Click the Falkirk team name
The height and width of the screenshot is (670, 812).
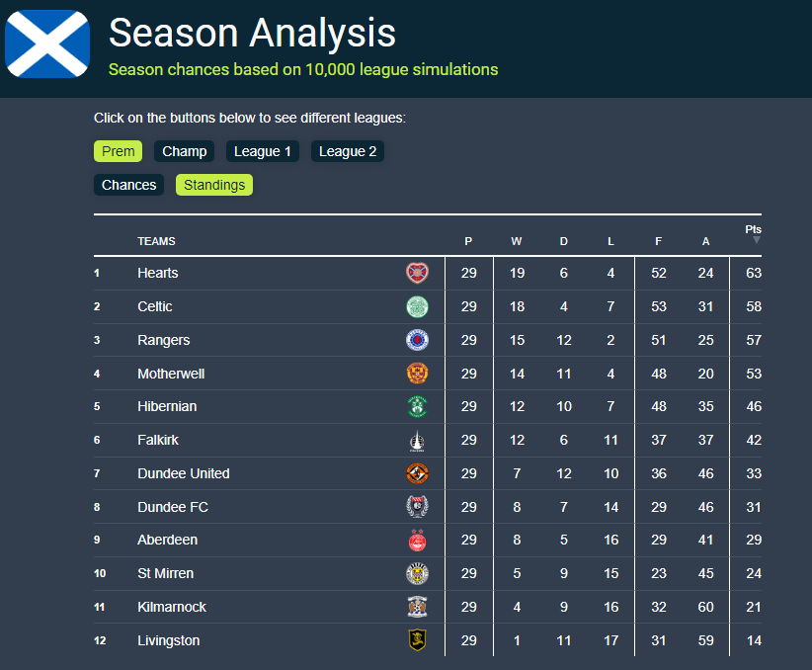[x=158, y=440]
